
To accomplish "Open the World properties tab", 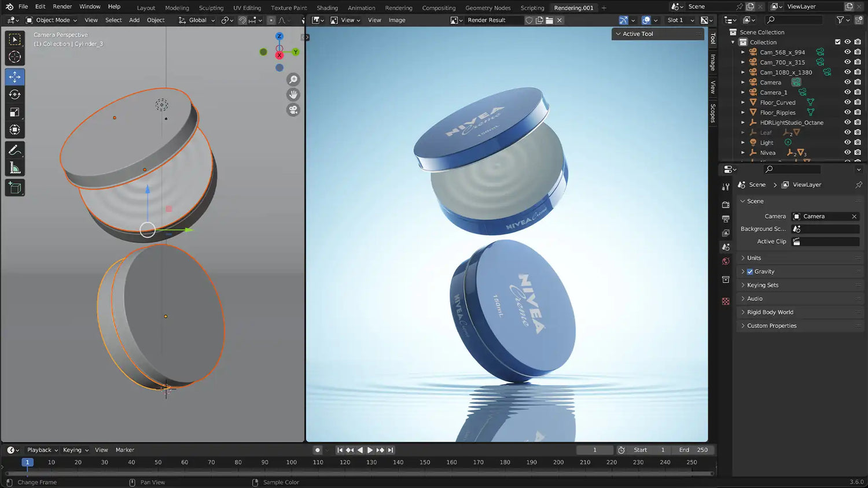I will (726, 261).
